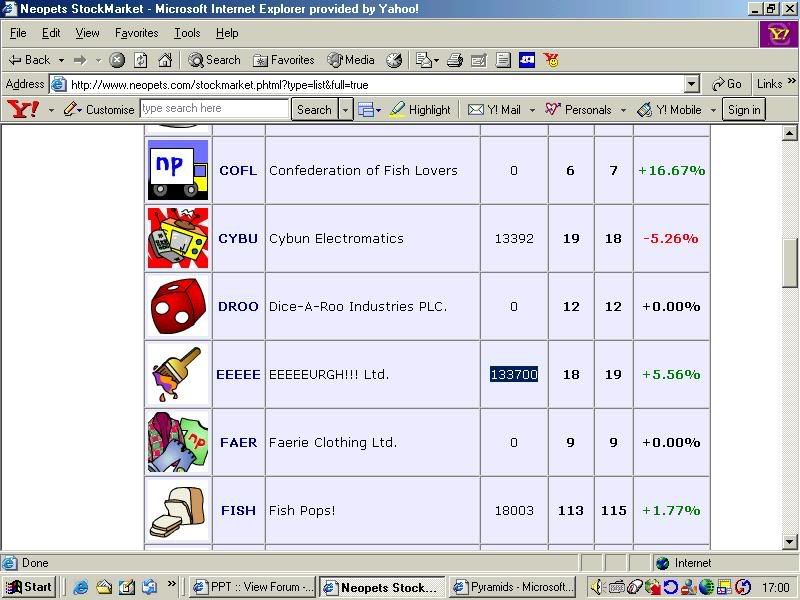Click the Go button
Screen dimensions: 800x600
[x=727, y=84]
